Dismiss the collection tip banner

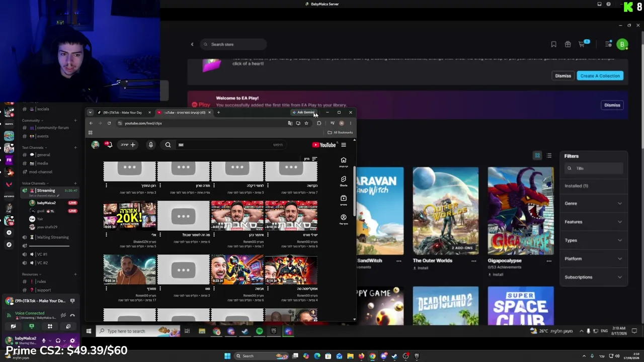pyautogui.click(x=563, y=76)
